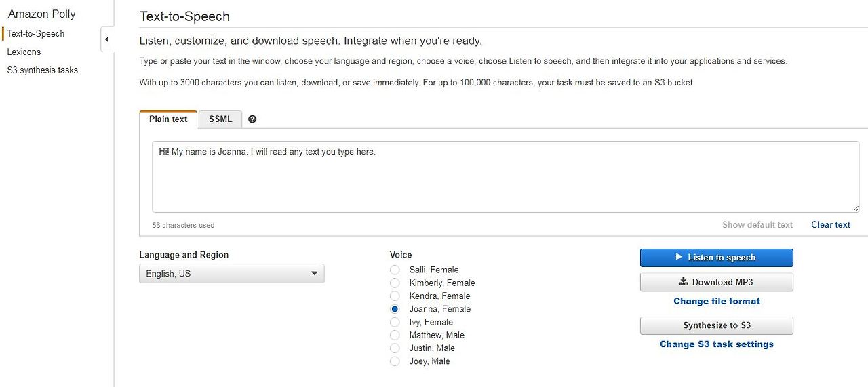
Task: Click inside the speech text area
Action: 505,177
